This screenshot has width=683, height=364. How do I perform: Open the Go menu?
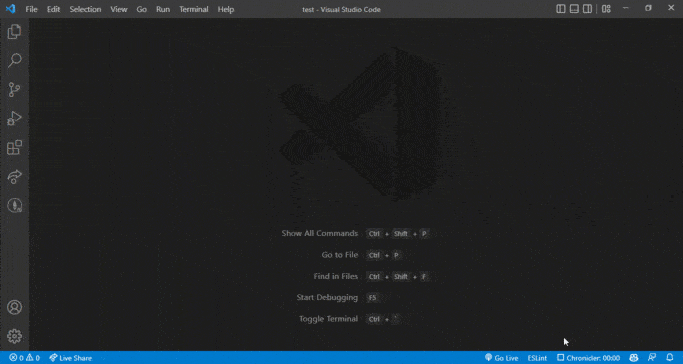[x=142, y=9]
